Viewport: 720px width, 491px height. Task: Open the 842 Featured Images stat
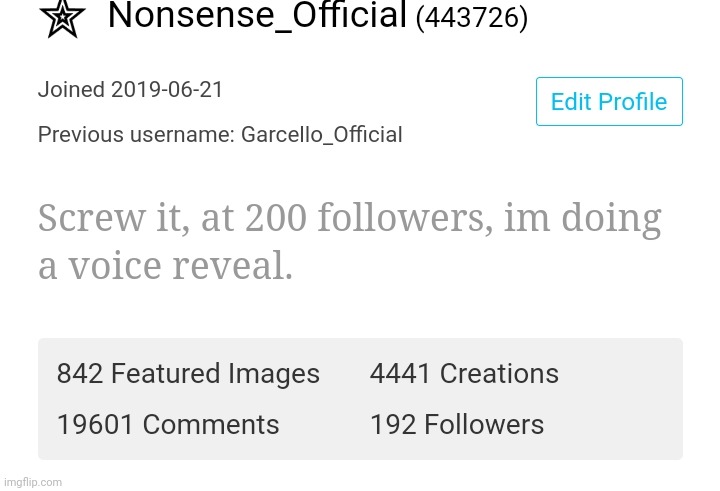coord(188,374)
